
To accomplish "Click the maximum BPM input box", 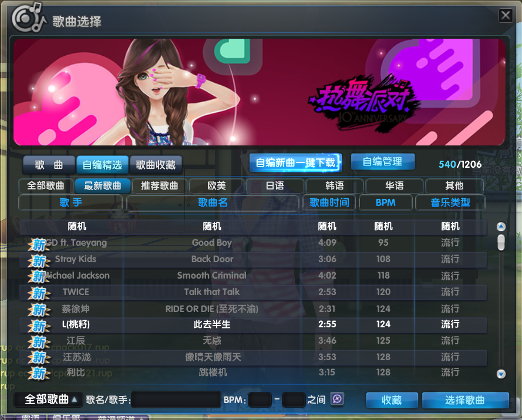I will (294, 399).
